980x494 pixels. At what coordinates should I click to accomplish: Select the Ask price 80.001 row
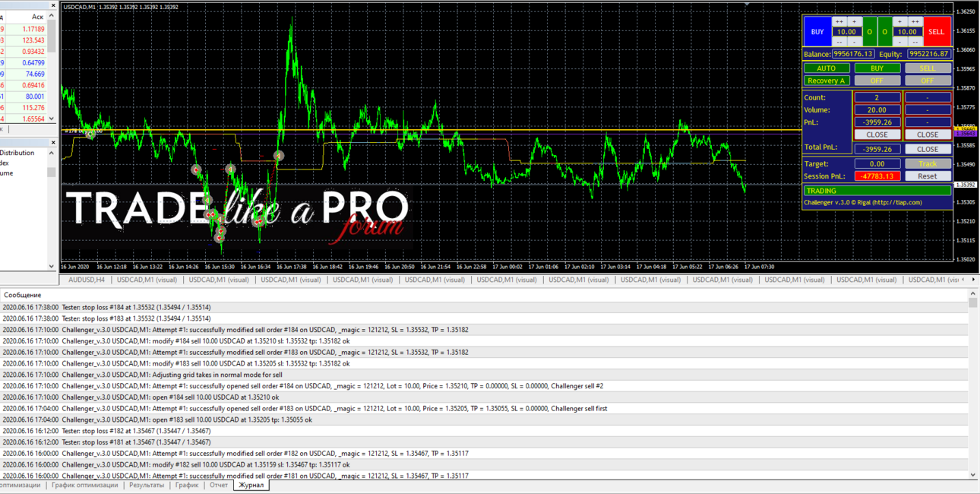(24, 97)
